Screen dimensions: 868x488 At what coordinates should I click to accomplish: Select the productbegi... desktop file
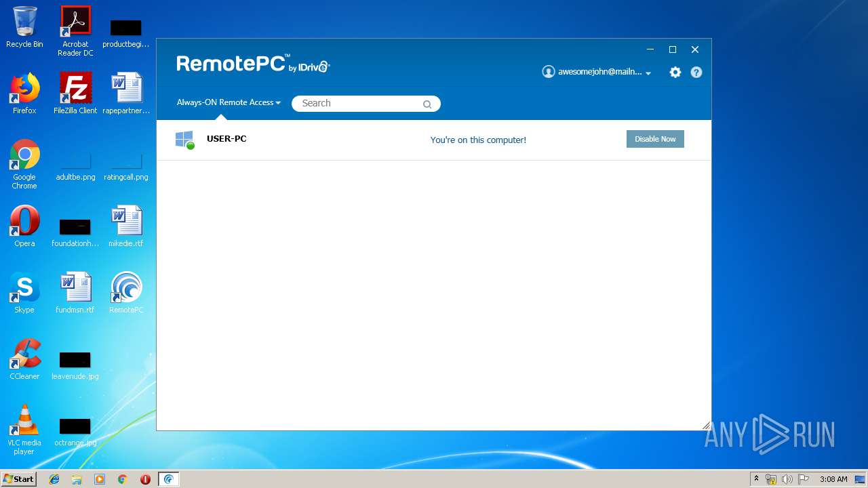coord(126,34)
